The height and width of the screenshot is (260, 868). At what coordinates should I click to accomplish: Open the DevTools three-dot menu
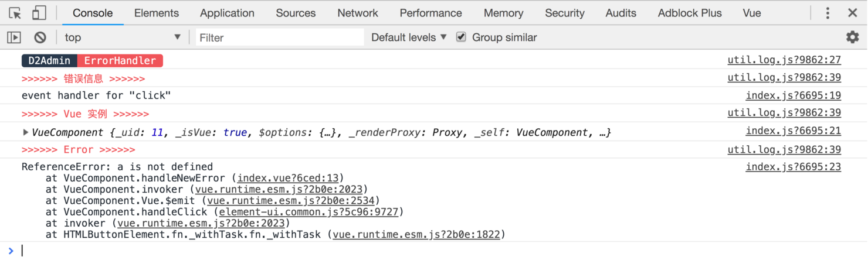[x=828, y=13]
